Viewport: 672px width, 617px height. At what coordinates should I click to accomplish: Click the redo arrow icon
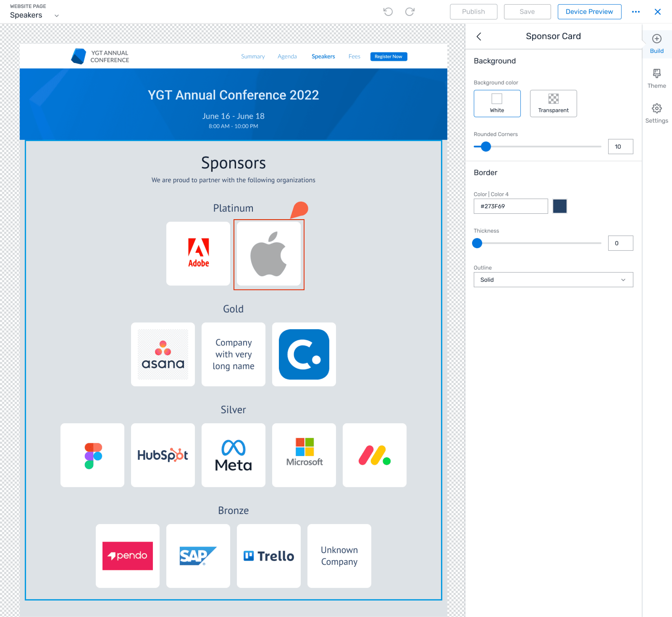(x=410, y=12)
